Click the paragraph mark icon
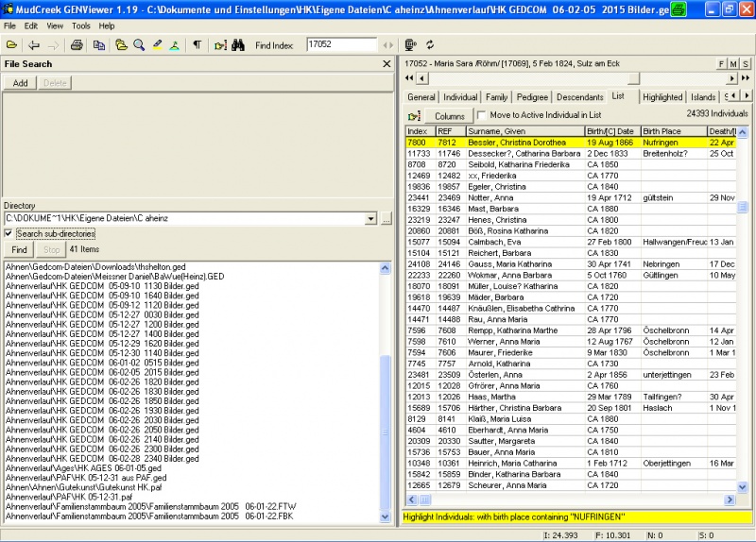 click(x=197, y=45)
